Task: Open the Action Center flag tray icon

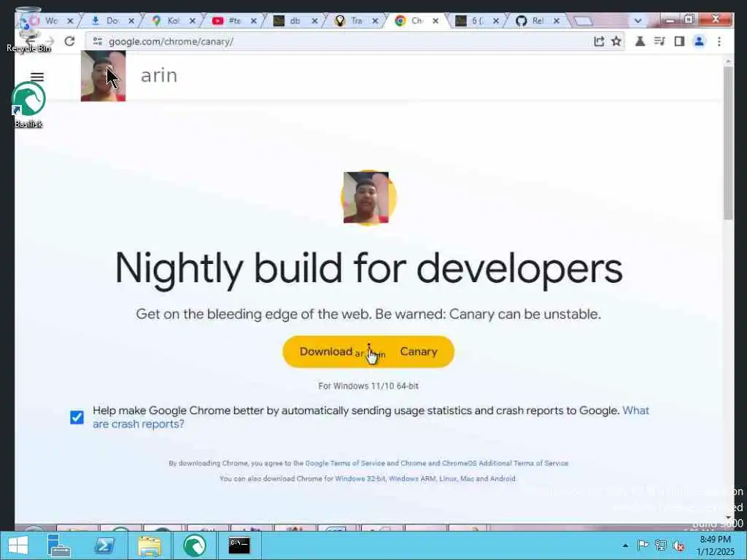Action: (643, 545)
